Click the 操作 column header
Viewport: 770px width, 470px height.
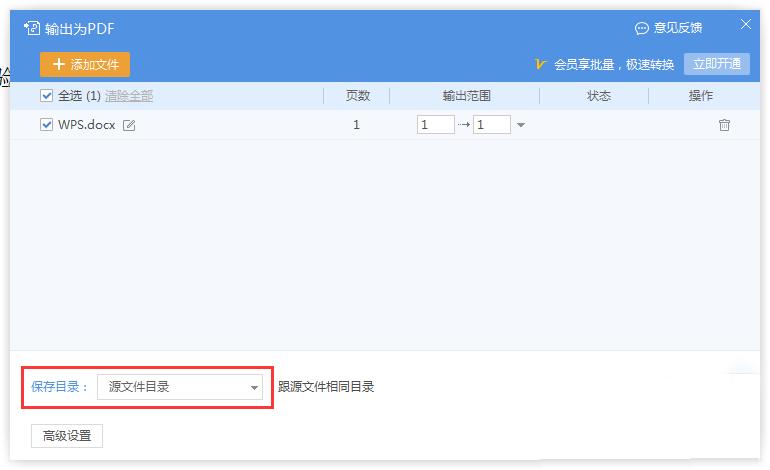(x=700, y=96)
